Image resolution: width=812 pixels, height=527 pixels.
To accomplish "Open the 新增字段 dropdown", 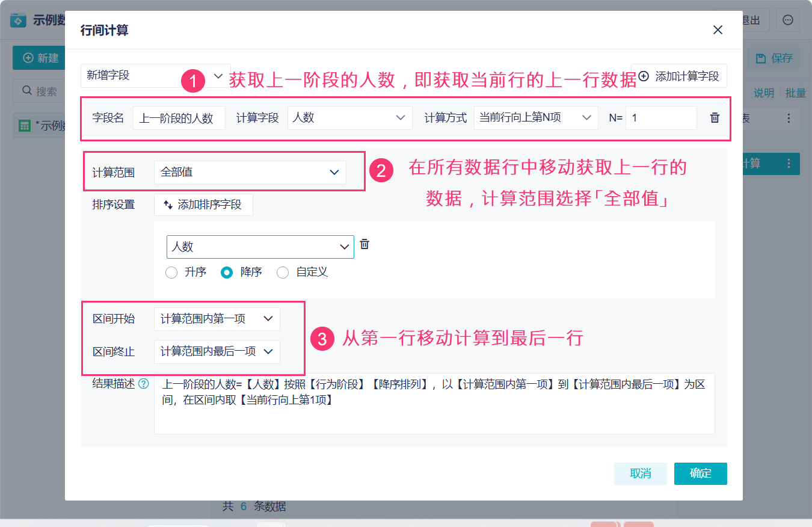I will [156, 75].
